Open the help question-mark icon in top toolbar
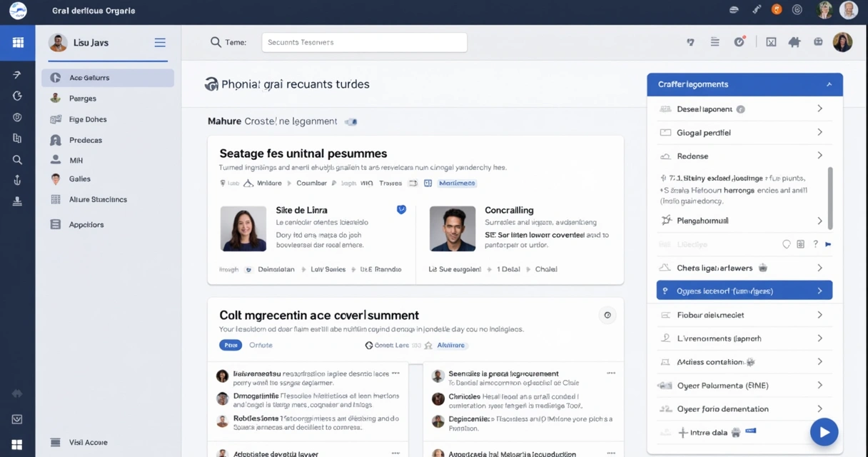 690,42
